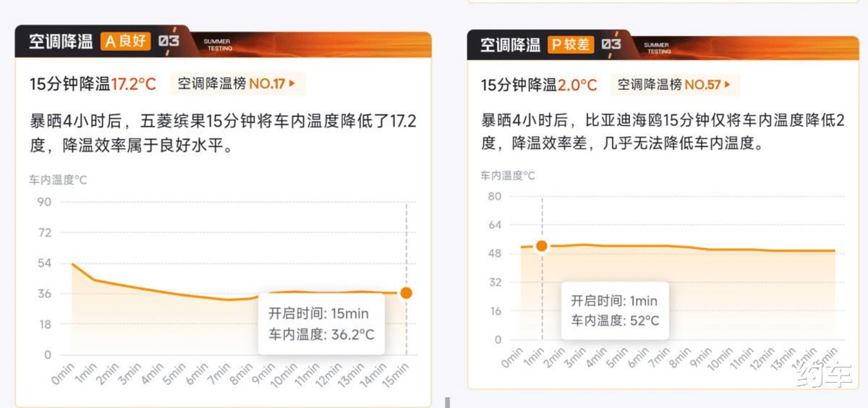This screenshot has width=868, height=408.
Task: Click the 48 y-axis value on the 比亚迪海鸥 chart
Action: [x=495, y=253]
